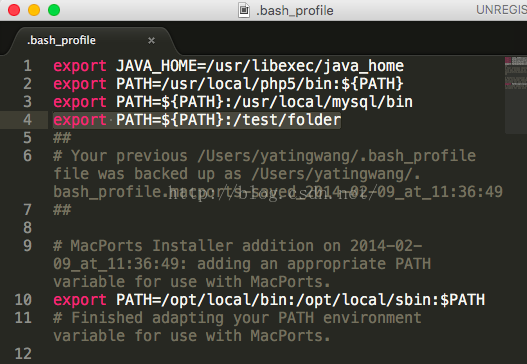This screenshot has height=364, width=527.
Task: Click the JAVA_HOME=/usr/libexec/java_home text
Action: point(260,66)
